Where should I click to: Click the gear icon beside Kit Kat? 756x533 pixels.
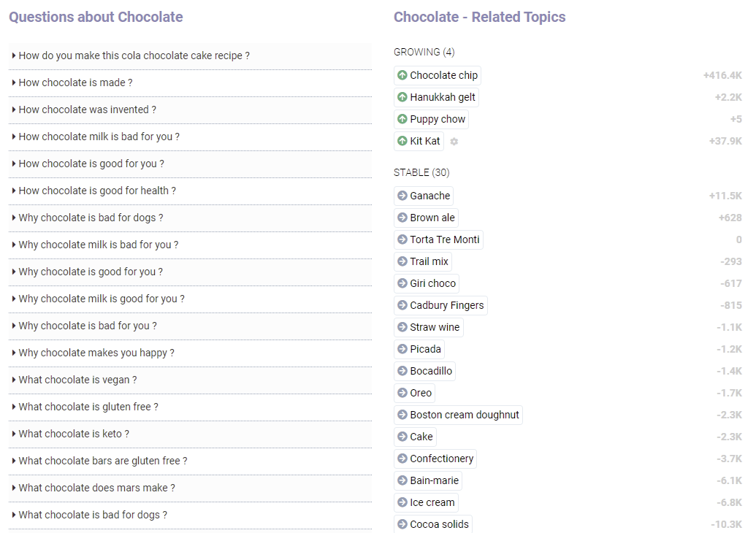pos(454,142)
